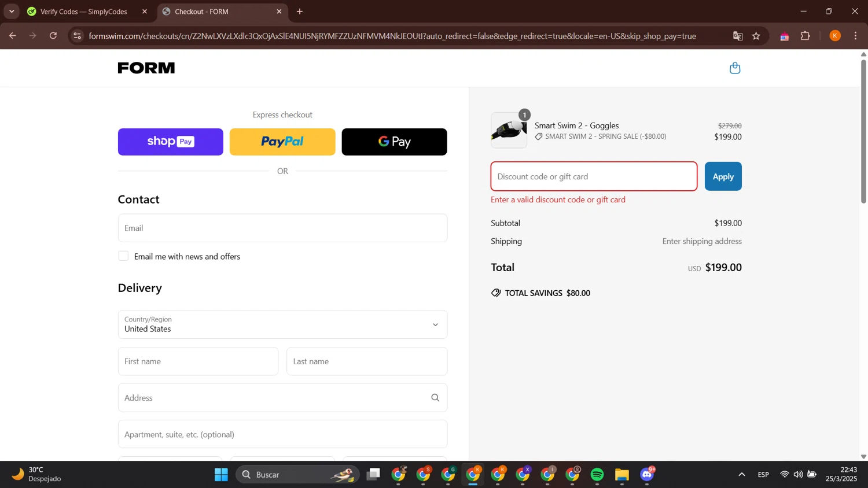Click the ESP language indicator
Screen dimensions: 868x488
(x=763, y=475)
